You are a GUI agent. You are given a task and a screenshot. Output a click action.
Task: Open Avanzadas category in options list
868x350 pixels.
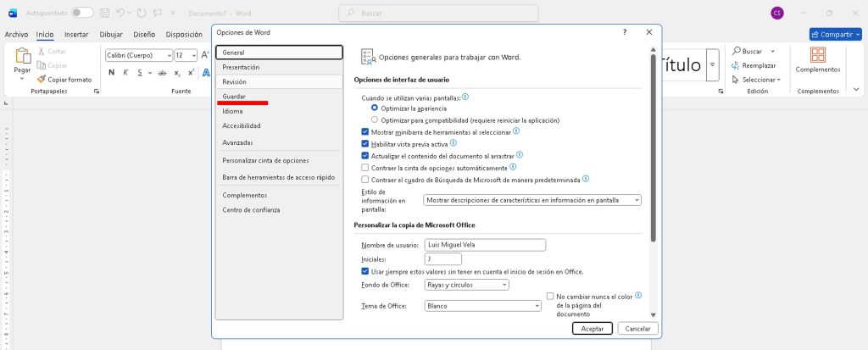click(237, 142)
